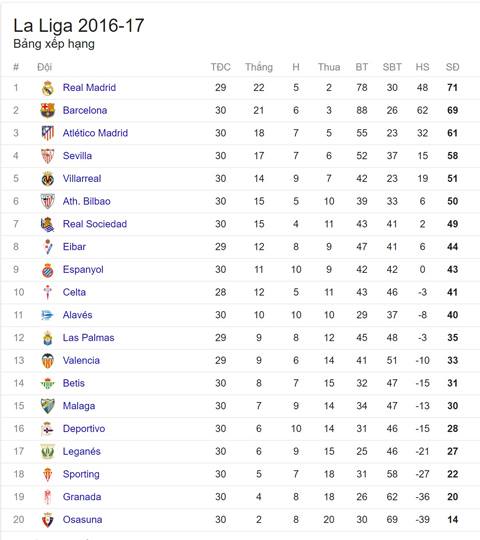Screen dimensions: 480x540
Task: Open the Ath. Bilbao team link
Action: [86, 201]
